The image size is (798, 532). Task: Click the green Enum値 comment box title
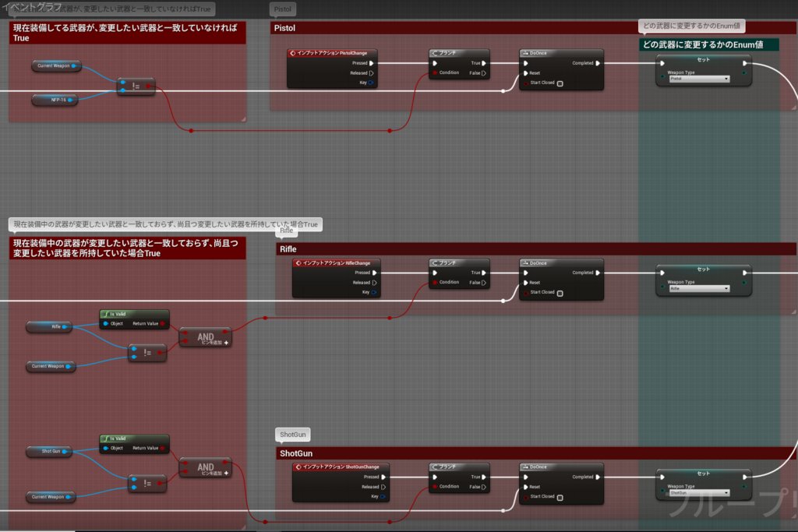tap(709, 44)
